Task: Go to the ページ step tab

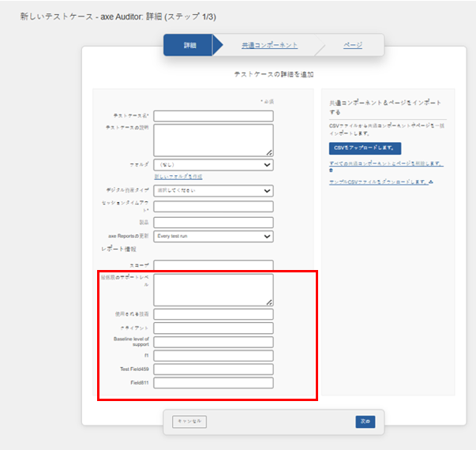Action: [352, 46]
